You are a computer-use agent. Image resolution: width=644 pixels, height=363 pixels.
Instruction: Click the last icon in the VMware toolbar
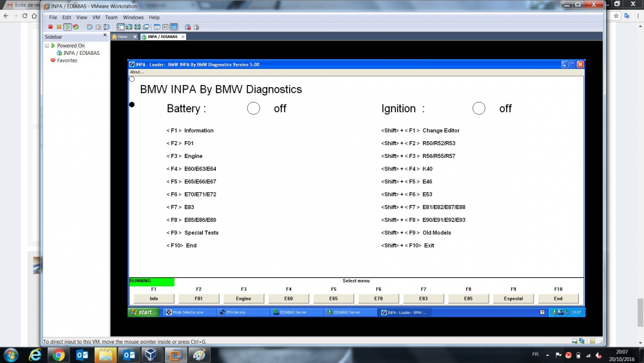coord(196,26)
